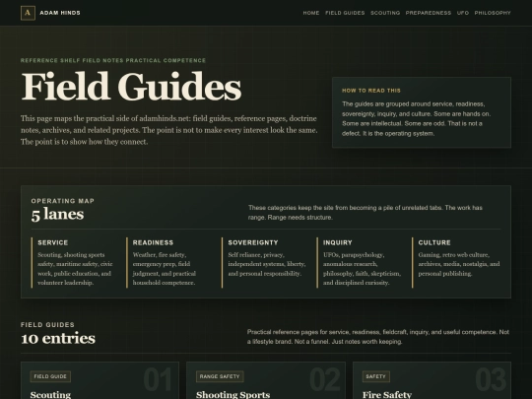532x399 pixels.
Task: Click the paragraph starting 'The guides are grouped'
Action: point(417,119)
